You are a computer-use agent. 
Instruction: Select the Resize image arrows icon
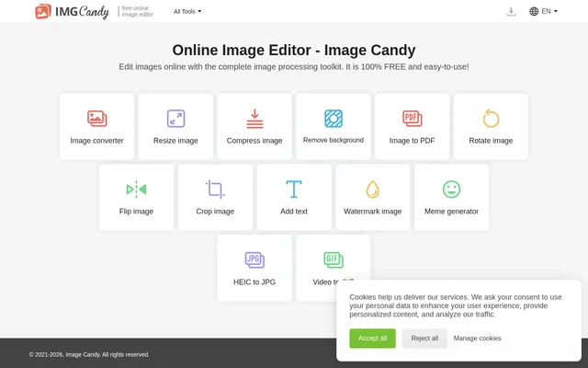175,119
